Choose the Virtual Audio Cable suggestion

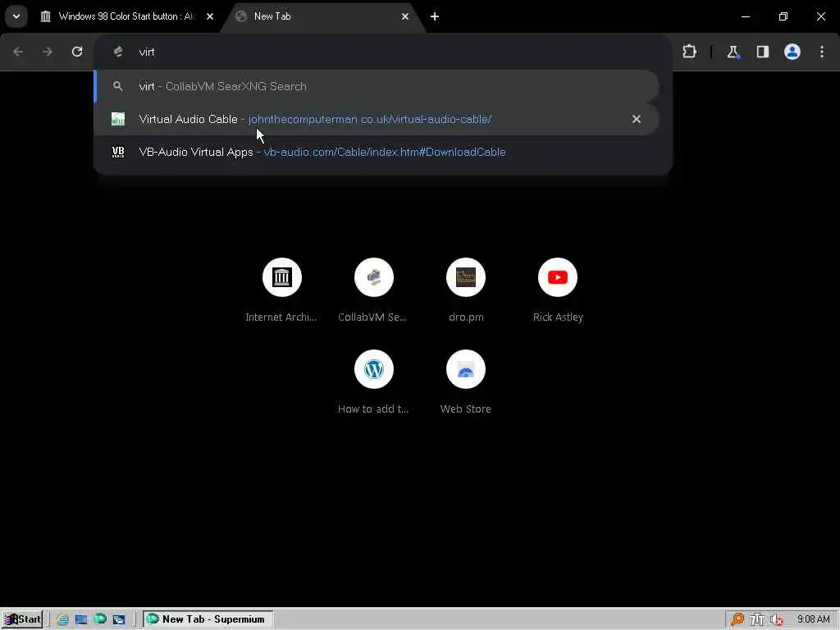[x=377, y=119]
